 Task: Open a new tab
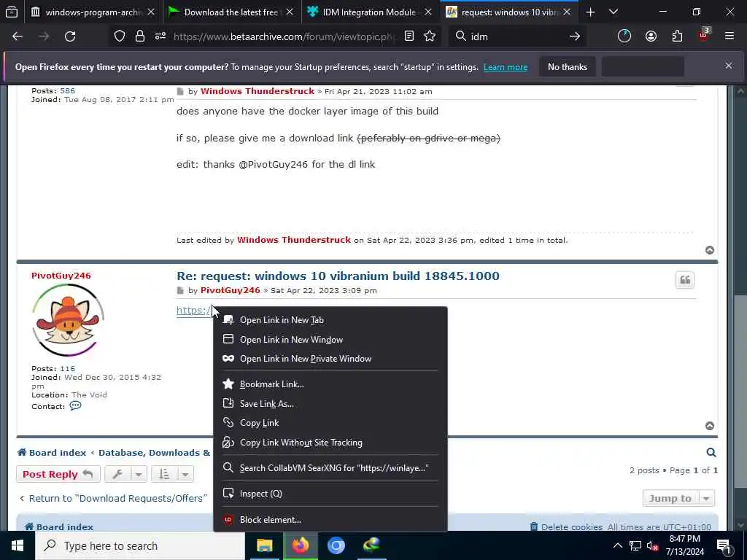[x=590, y=12]
